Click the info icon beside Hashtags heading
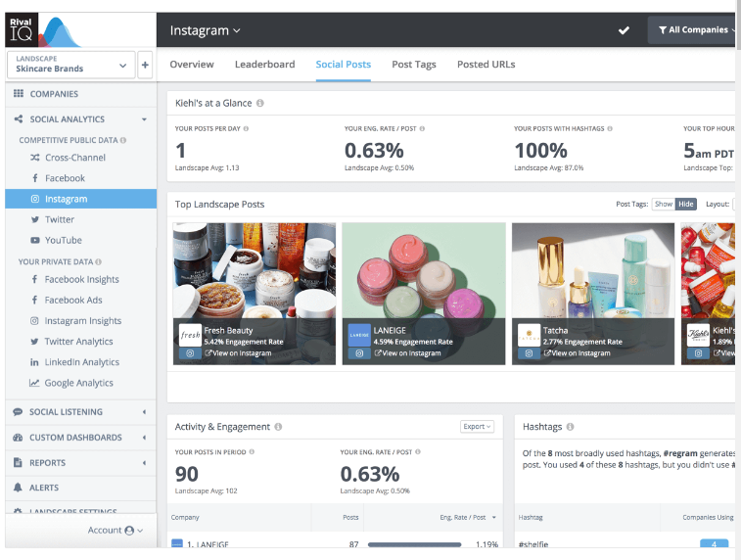Image resolution: width=741 pixels, height=560 pixels. [x=571, y=427]
